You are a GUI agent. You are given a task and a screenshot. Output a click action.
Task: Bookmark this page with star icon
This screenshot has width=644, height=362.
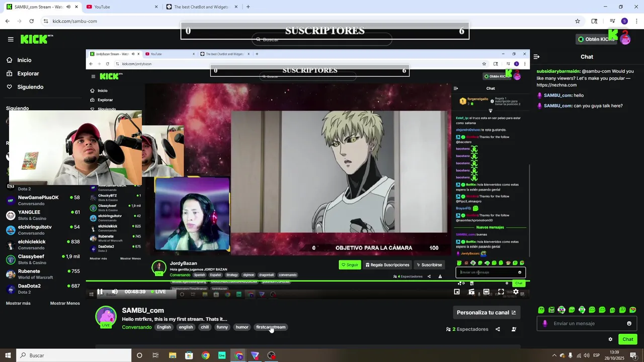578,21
